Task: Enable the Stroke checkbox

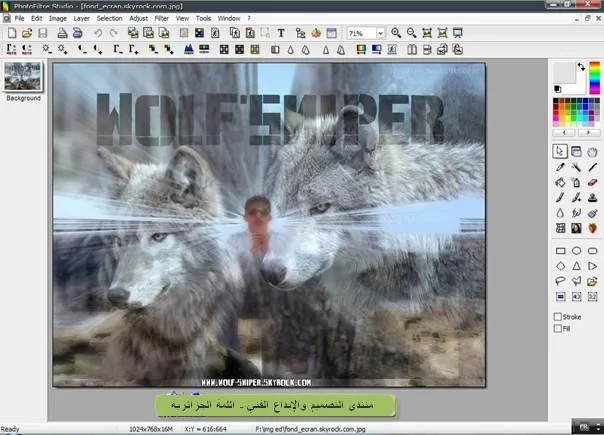Action: [x=558, y=317]
